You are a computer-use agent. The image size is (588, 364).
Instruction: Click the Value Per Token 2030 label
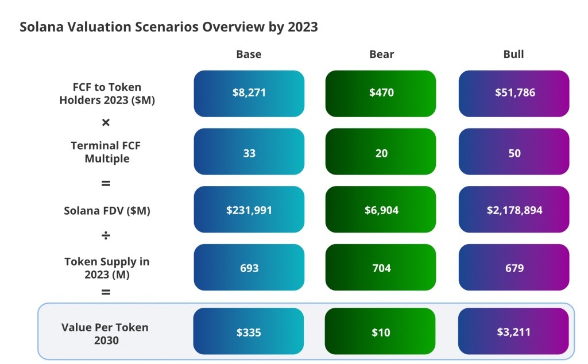tap(105, 334)
